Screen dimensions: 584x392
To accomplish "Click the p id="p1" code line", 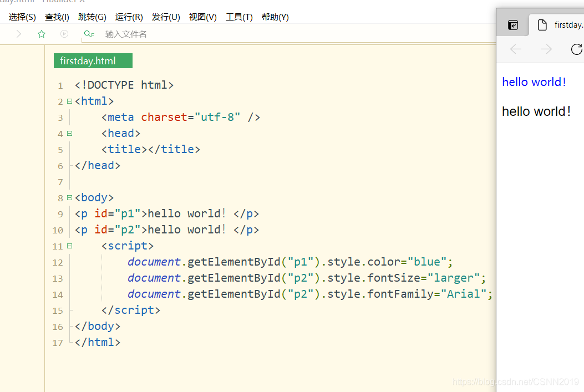I will coord(167,213).
